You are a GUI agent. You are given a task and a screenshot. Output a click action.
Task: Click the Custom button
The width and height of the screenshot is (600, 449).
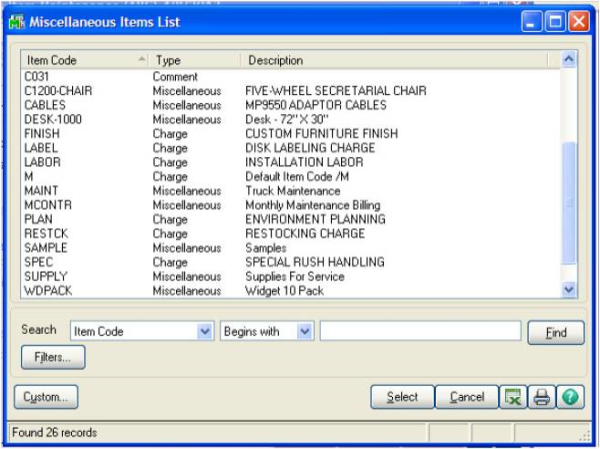pyautogui.click(x=46, y=397)
